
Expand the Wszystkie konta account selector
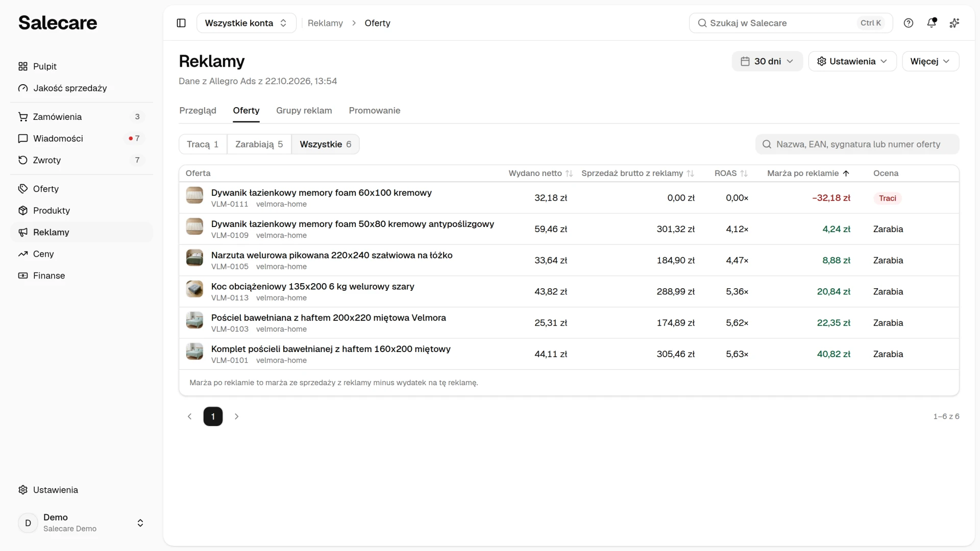246,23
